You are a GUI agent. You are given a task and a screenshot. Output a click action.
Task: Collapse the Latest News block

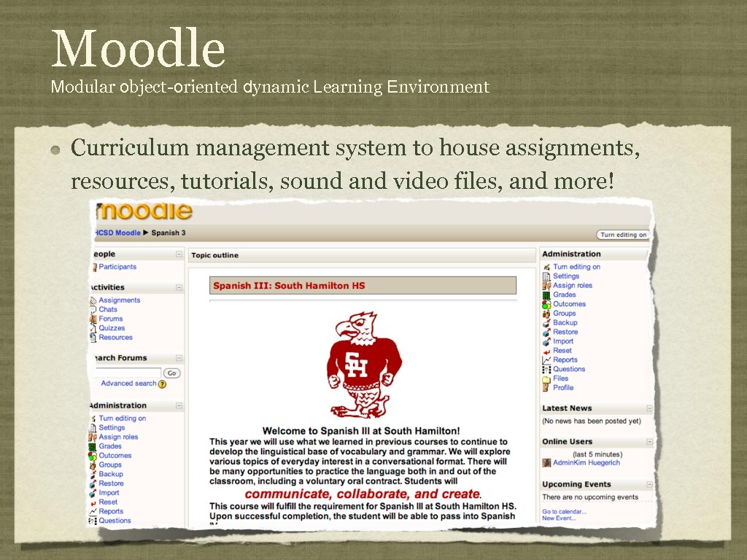coord(649,408)
